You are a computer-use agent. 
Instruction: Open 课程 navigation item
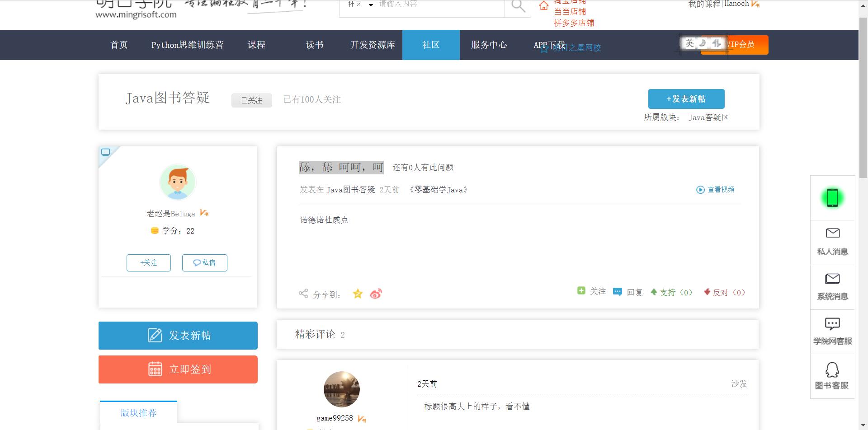point(256,45)
